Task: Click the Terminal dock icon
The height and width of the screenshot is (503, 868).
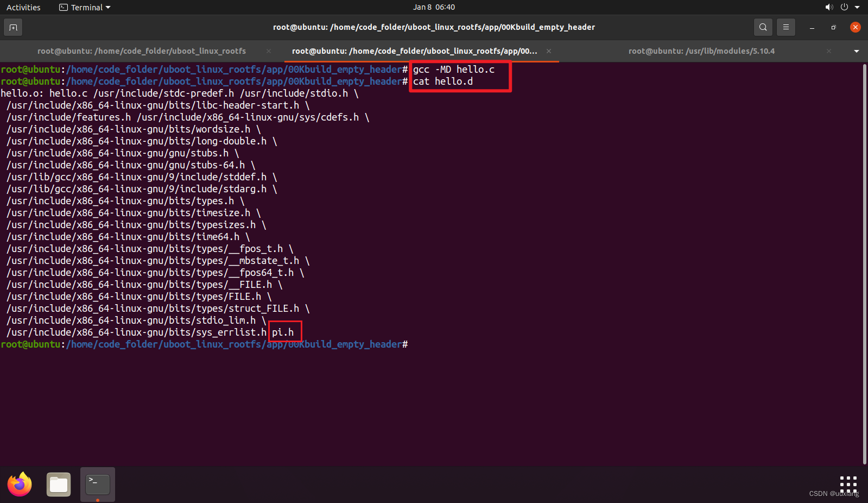Action: point(98,485)
